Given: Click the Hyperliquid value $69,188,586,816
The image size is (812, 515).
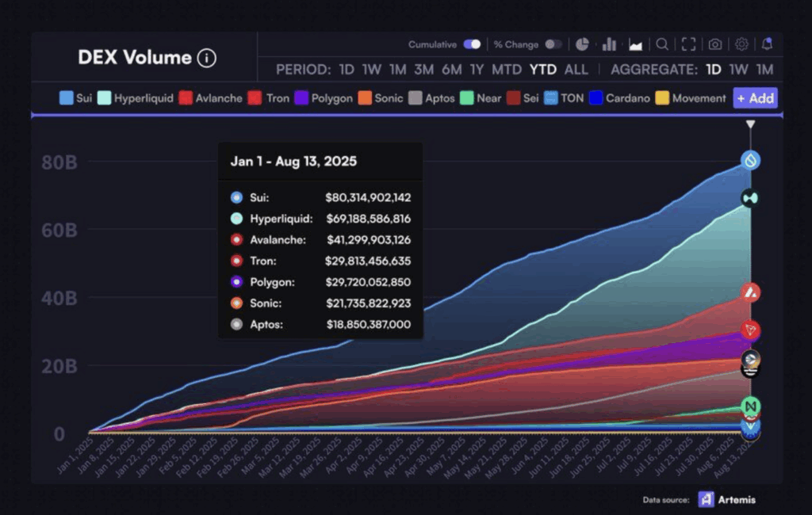Looking at the screenshot, I should (x=368, y=219).
